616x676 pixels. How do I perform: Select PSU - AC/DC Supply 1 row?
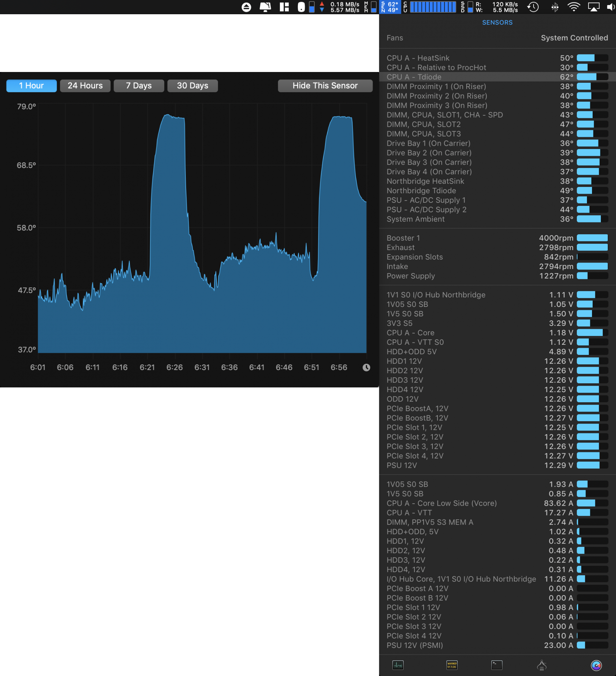[497, 200]
